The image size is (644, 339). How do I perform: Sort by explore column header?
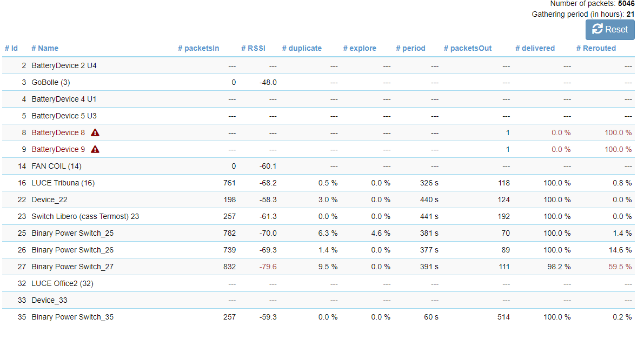(360, 48)
